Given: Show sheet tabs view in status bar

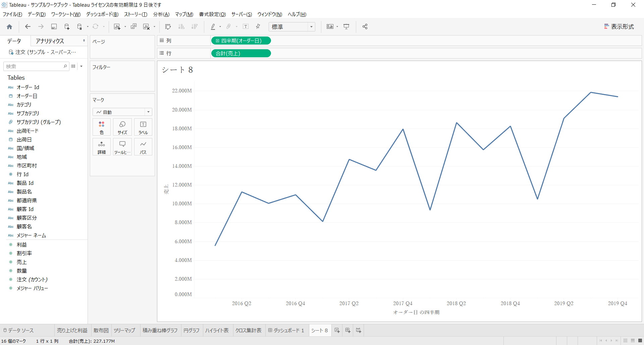Looking at the screenshot, I should pyautogui.click(x=640, y=341).
